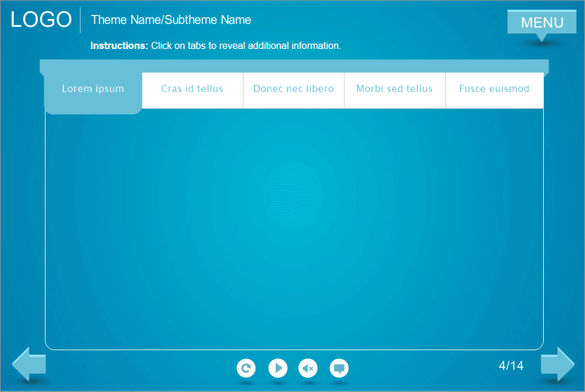Click the slide counter showing 4/14
This screenshot has height=392, width=585.
tap(511, 365)
